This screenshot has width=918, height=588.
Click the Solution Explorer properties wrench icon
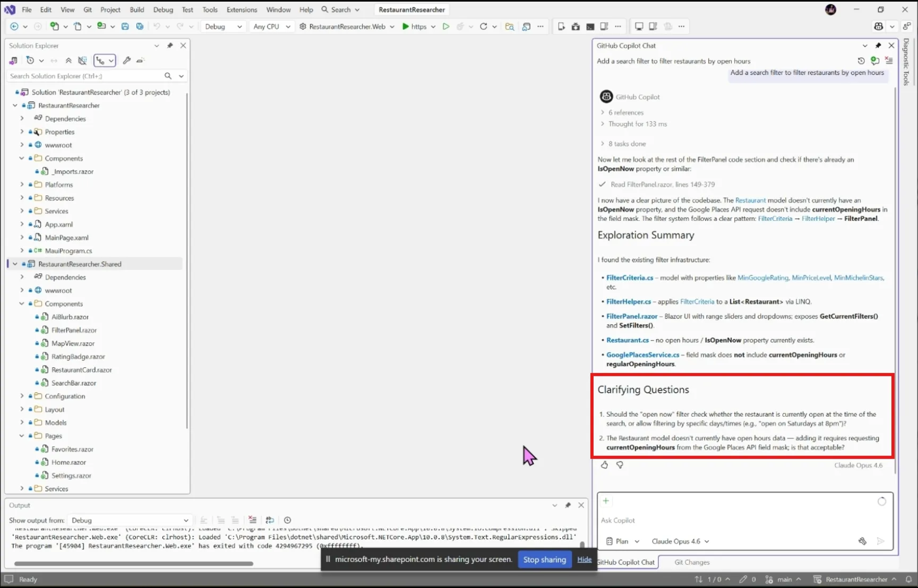[126, 60]
